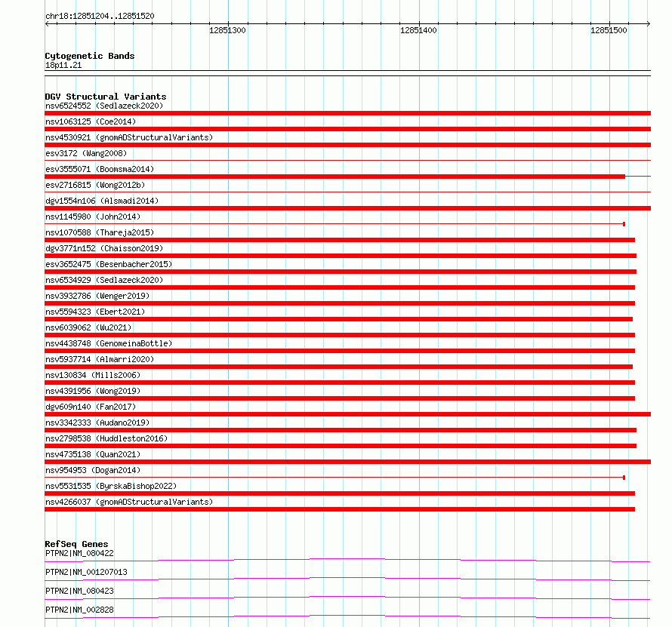Screen dimensions: 672x627
Task: Click the nsv3932786 (Wenger2019) label
Action: 97,296
